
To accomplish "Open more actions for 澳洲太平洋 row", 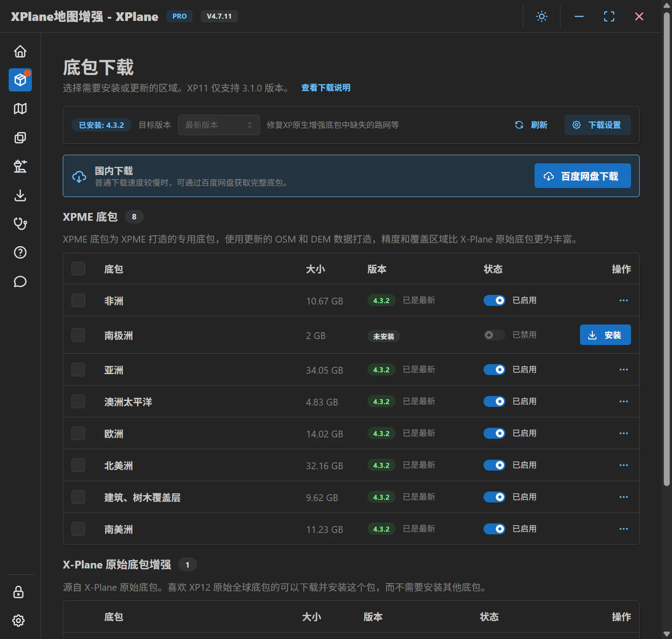I will click(624, 401).
